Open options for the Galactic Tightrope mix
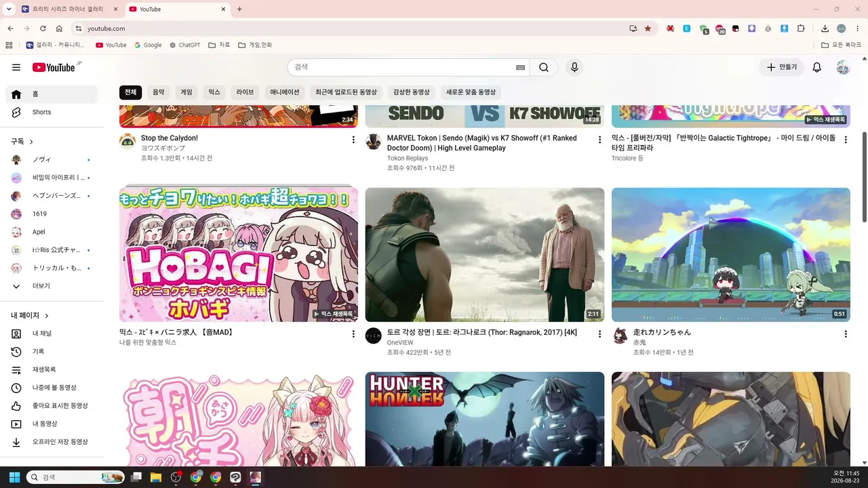The height and width of the screenshot is (488, 868). tap(846, 140)
